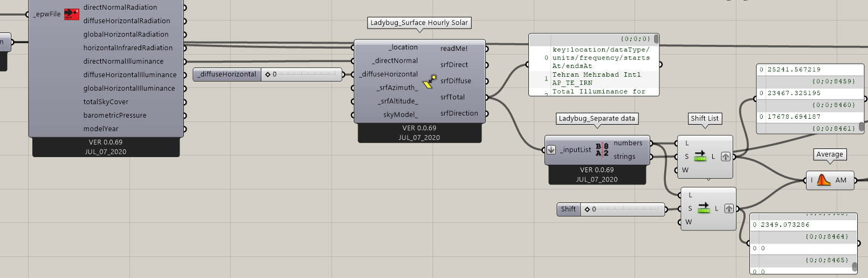The height and width of the screenshot is (278, 868).
Task: Select the srfTotal output of Surface Hourly Solar
Action: pyautogui.click(x=452, y=97)
